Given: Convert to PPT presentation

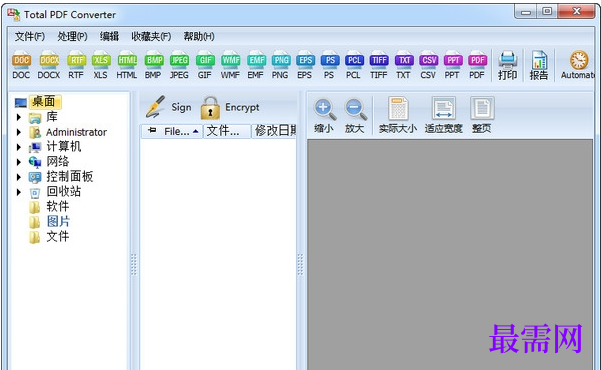Looking at the screenshot, I should click(x=452, y=65).
